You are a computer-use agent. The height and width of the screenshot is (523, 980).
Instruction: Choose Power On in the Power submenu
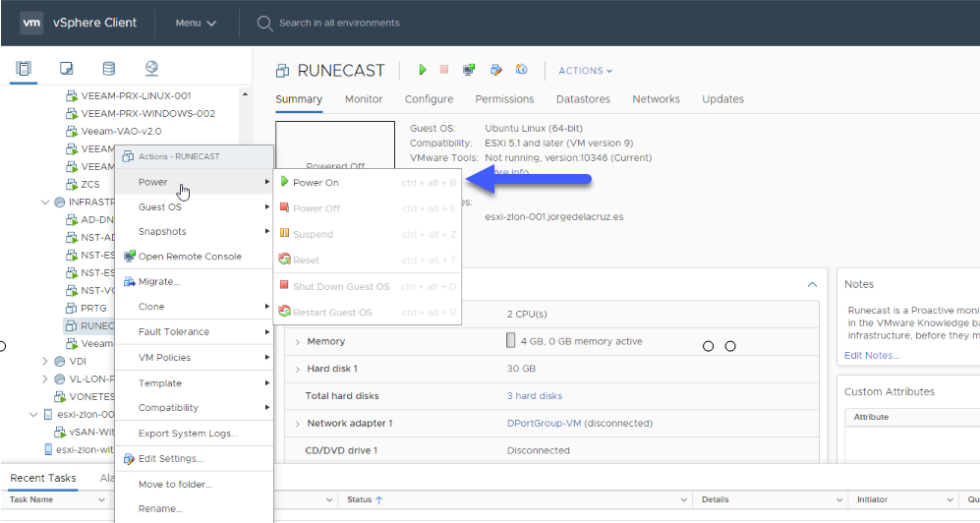click(369, 183)
